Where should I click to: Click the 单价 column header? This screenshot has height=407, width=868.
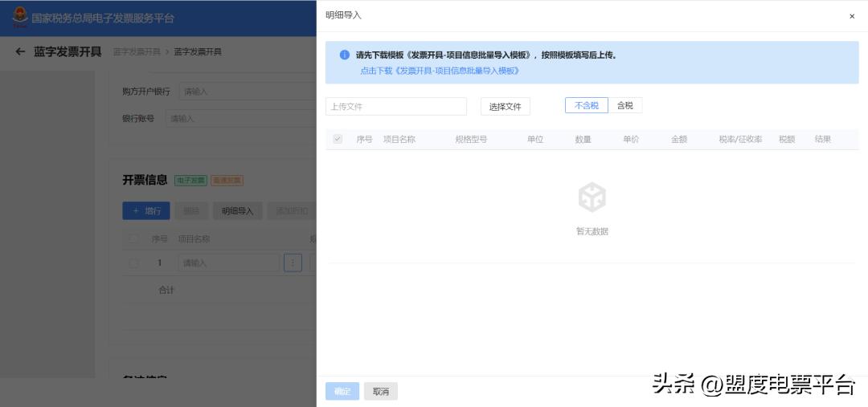[631, 140]
